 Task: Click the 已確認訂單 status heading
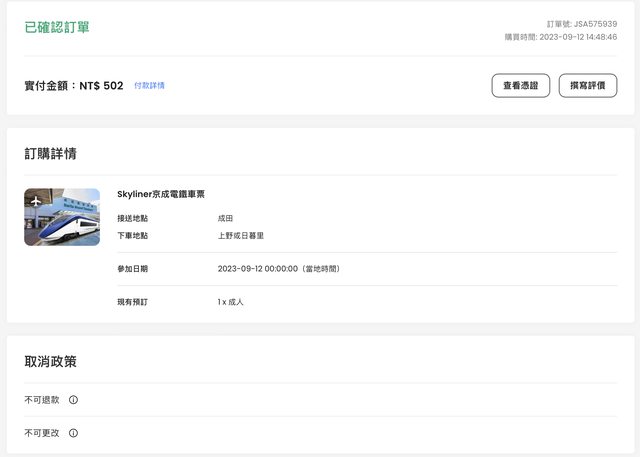(x=57, y=27)
